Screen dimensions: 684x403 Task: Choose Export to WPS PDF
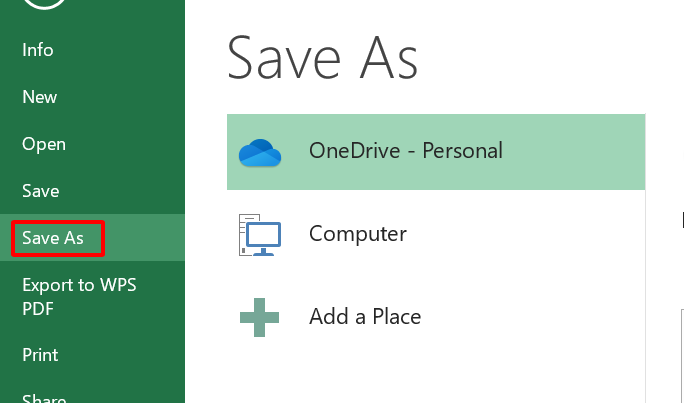coord(79,297)
